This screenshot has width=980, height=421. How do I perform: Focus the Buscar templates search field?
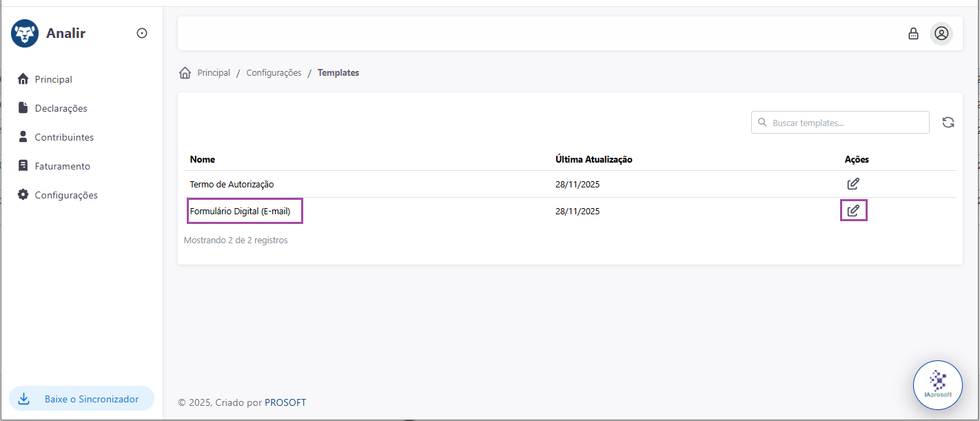tap(840, 123)
